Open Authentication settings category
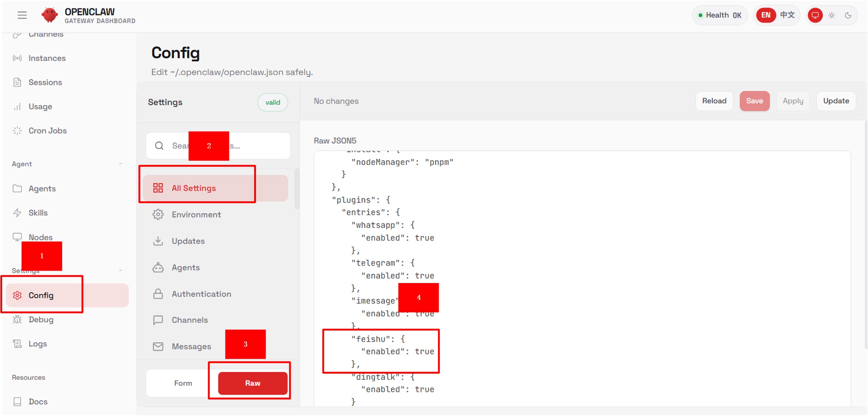 click(x=201, y=294)
